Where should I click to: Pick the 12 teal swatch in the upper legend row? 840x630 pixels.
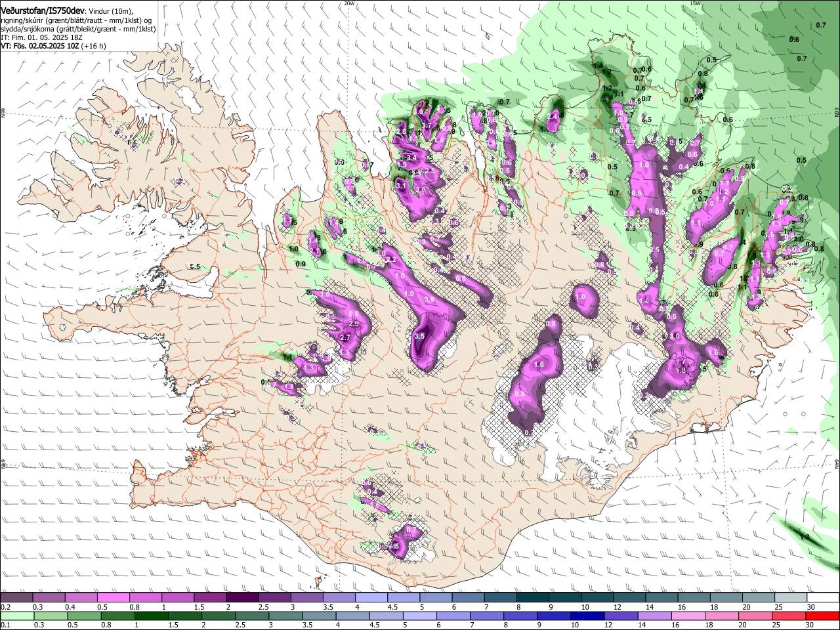[630, 598]
